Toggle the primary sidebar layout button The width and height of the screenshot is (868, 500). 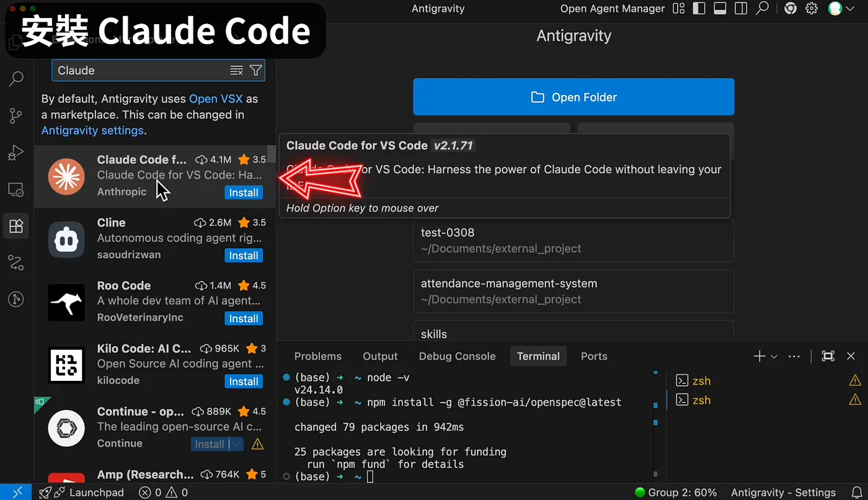(x=699, y=8)
